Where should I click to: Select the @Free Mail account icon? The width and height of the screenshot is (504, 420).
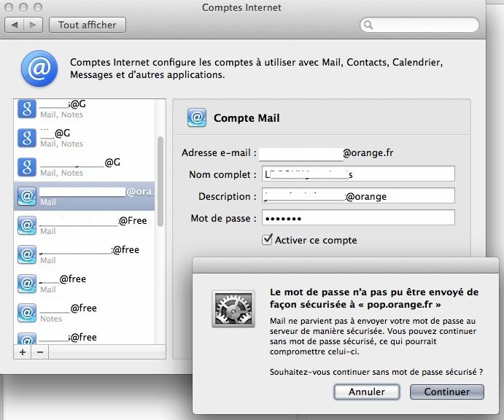point(27,225)
